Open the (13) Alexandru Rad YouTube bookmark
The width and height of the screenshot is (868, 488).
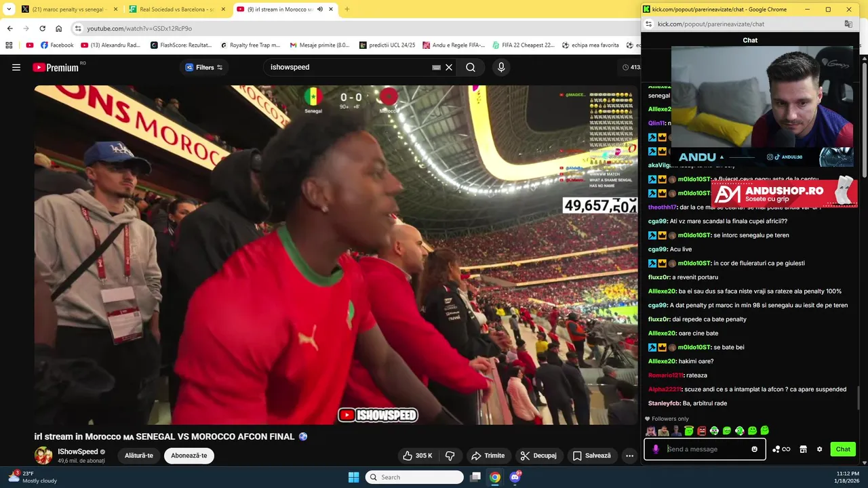coord(111,45)
